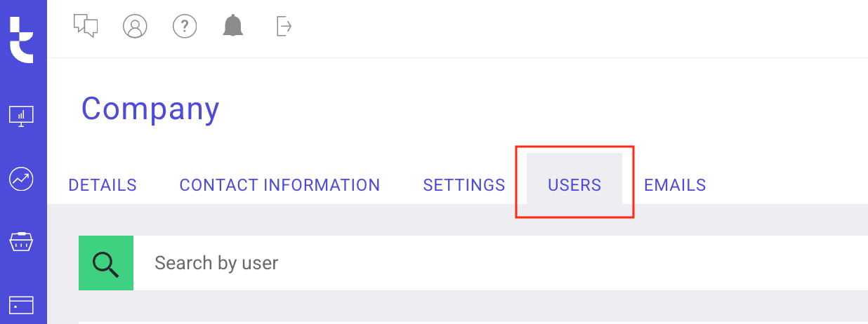
Task: Select the Users tab
Action: (574, 185)
